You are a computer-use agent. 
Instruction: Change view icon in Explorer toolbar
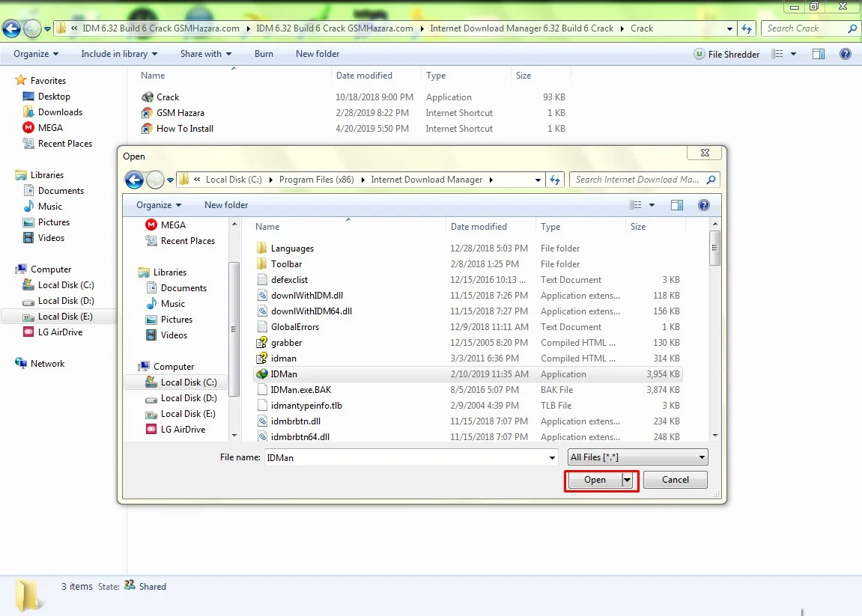[777, 54]
